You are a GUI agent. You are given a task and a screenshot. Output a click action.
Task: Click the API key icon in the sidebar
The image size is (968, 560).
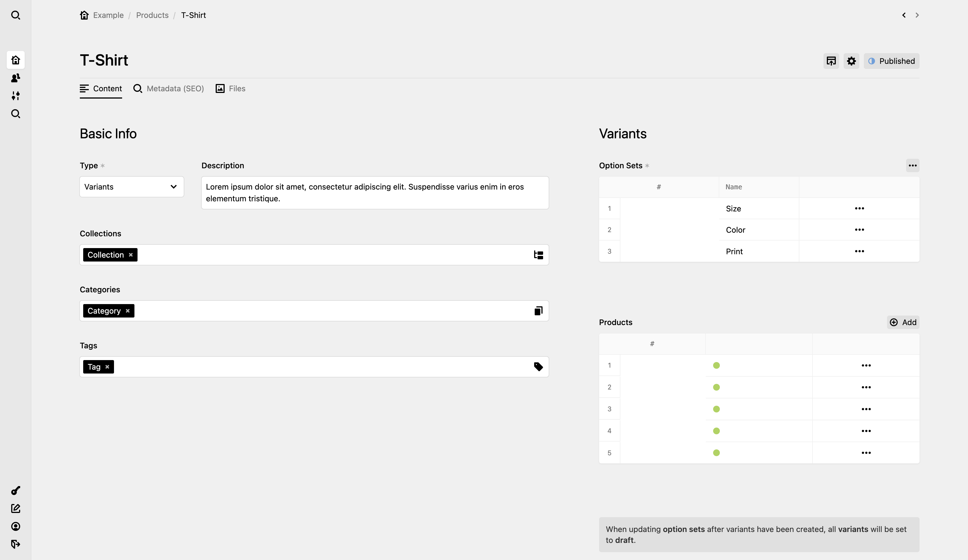[x=16, y=491]
